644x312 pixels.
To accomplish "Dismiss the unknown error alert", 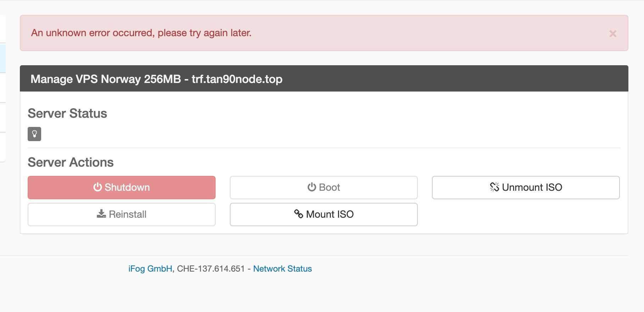I will click(x=612, y=34).
